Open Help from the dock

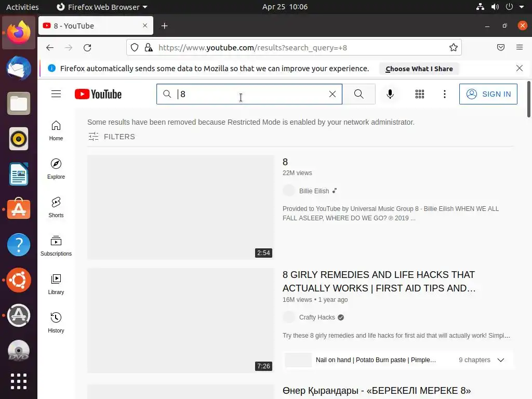[19, 245]
